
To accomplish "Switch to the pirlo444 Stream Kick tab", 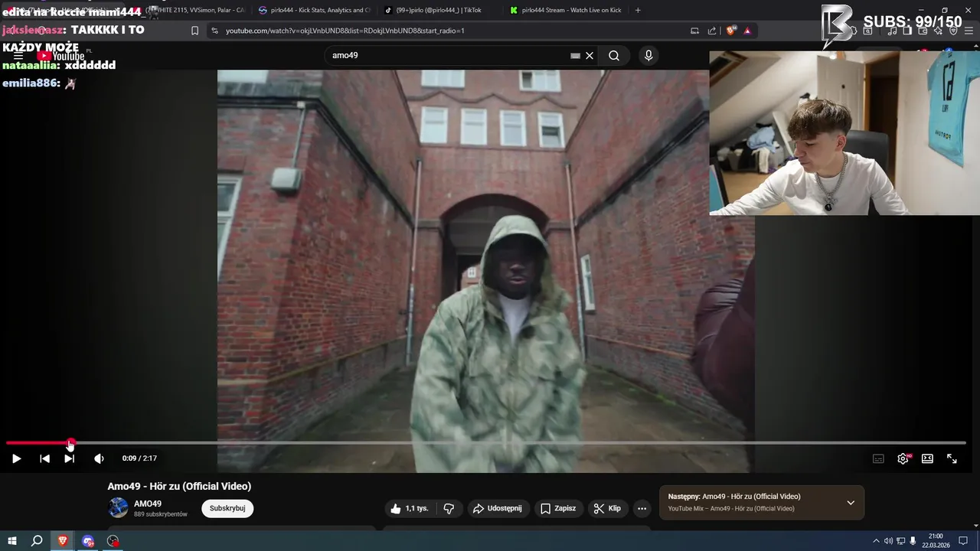I will coord(565,10).
